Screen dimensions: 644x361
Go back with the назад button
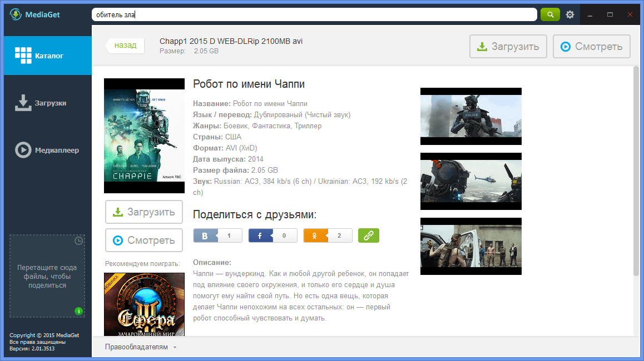pos(125,45)
